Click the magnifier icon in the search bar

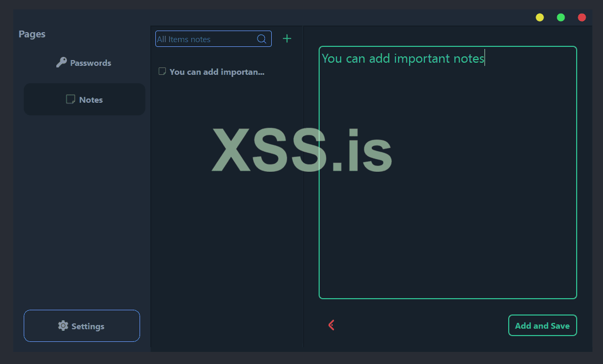coord(262,38)
